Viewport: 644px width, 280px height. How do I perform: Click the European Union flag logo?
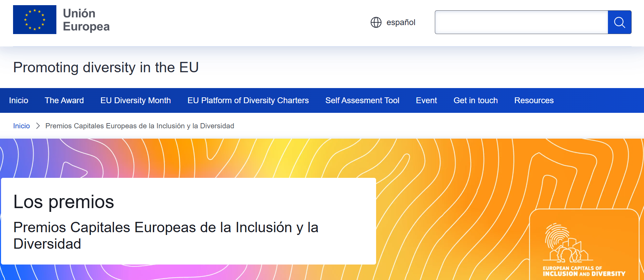[x=35, y=20]
